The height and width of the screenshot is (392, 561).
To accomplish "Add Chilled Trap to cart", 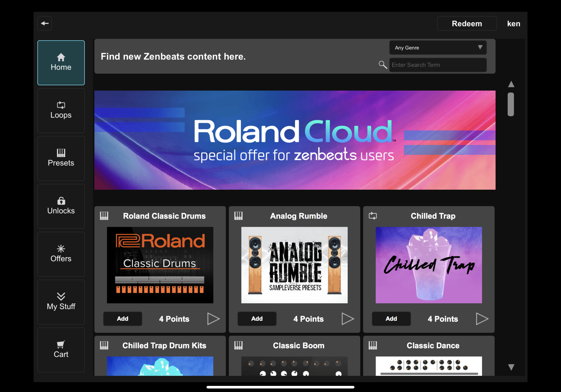I will click(391, 319).
